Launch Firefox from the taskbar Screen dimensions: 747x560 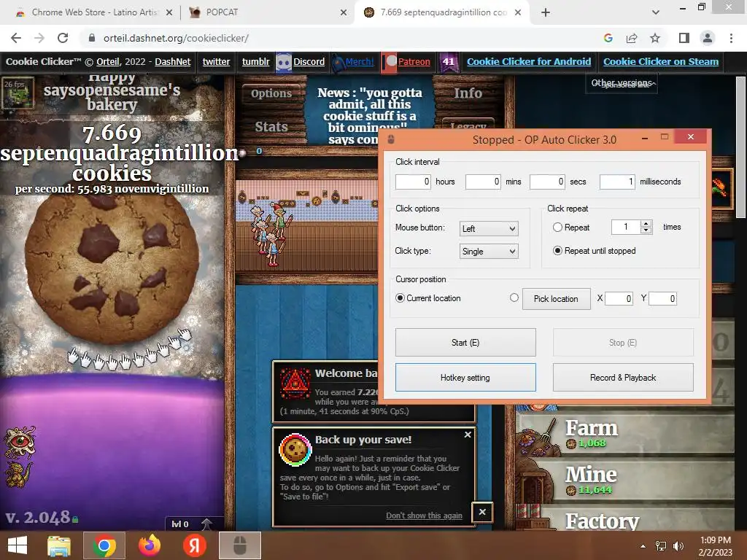[x=149, y=545]
